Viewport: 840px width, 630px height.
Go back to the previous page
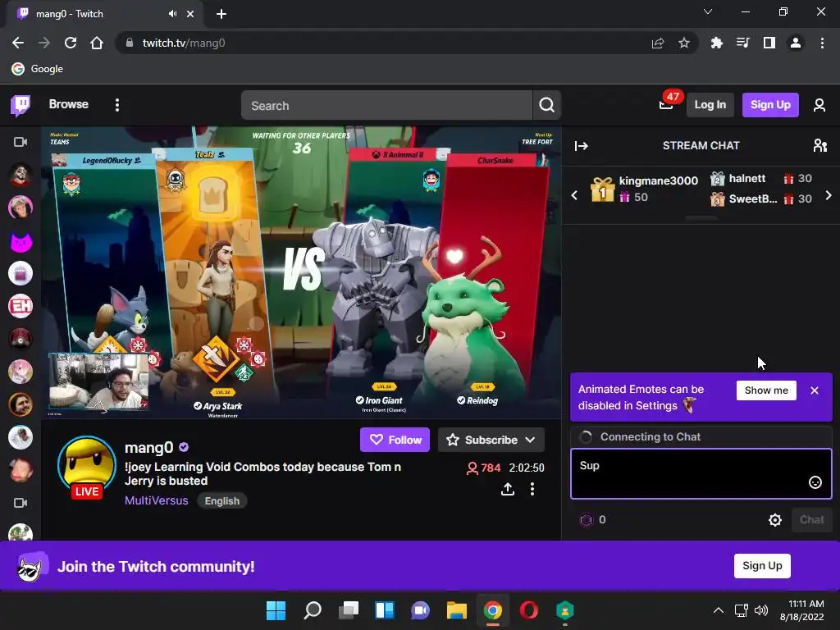[x=18, y=43]
